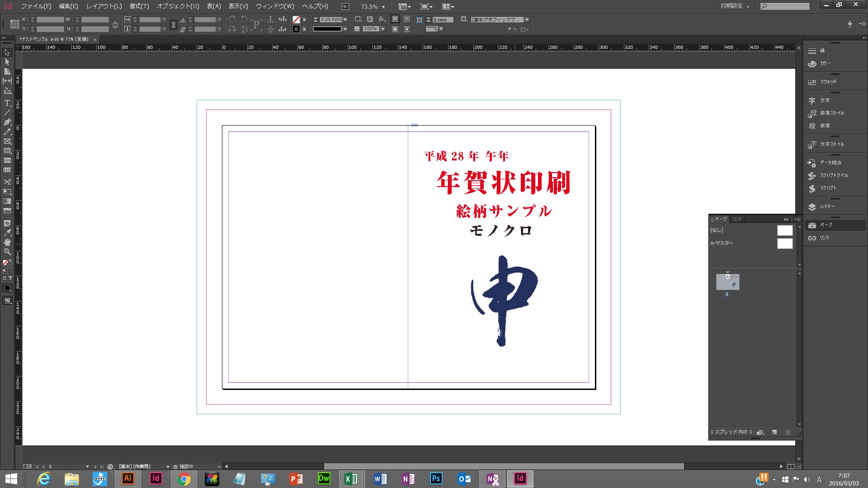
Task: Toggle formatting affects text button
Action: click(10, 278)
